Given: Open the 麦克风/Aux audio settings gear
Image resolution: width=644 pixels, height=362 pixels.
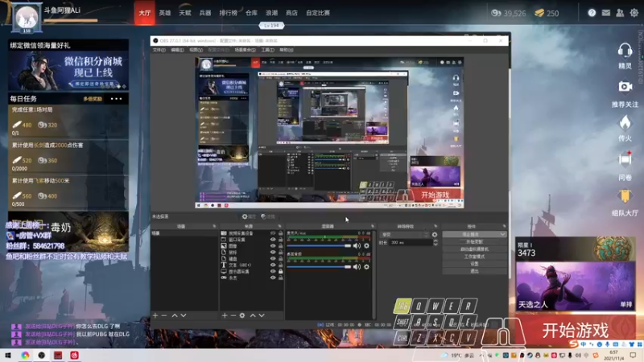Looking at the screenshot, I should [x=366, y=245].
